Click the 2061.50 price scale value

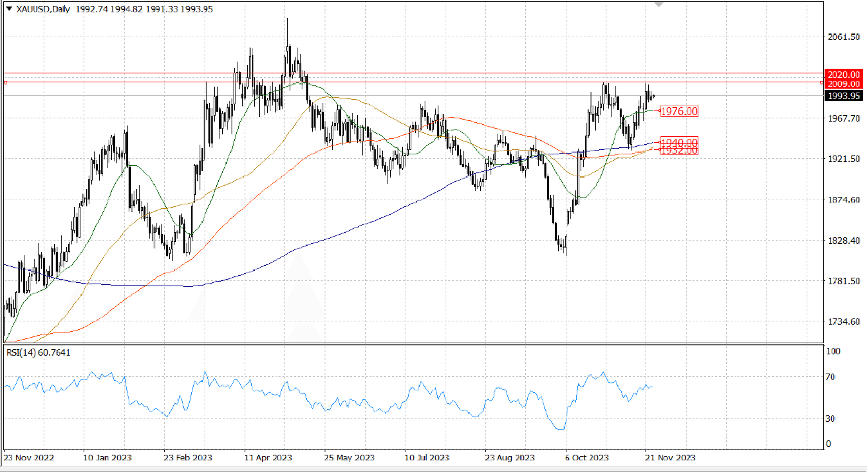point(843,37)
